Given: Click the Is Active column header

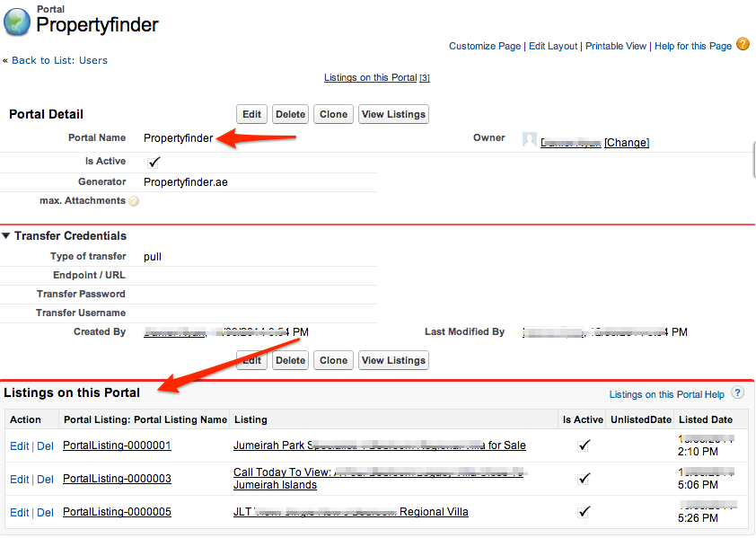Looking at the screenshot, I should [x=583, y=419].
